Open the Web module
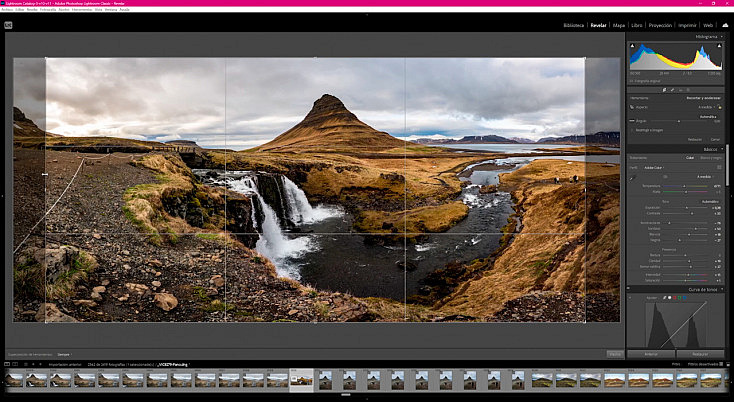This screenshot has height=402, width=734. pyautogui.click(x=708, y=25)
